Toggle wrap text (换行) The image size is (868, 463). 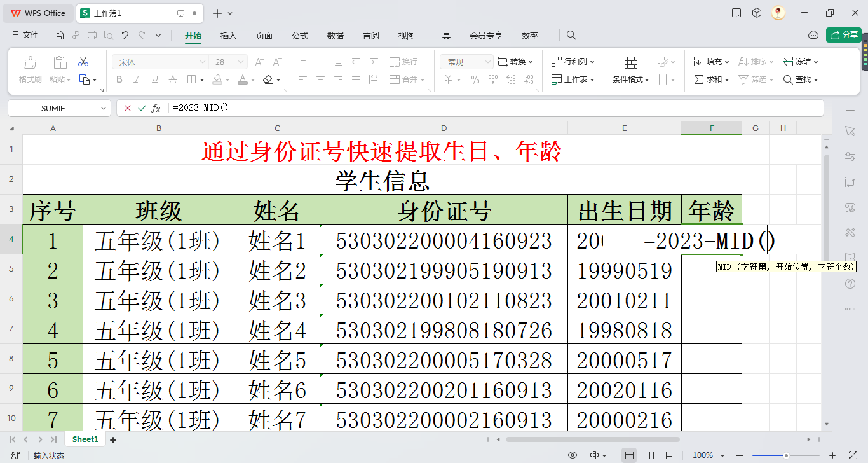pyautogui.click(x=403, y=62)
